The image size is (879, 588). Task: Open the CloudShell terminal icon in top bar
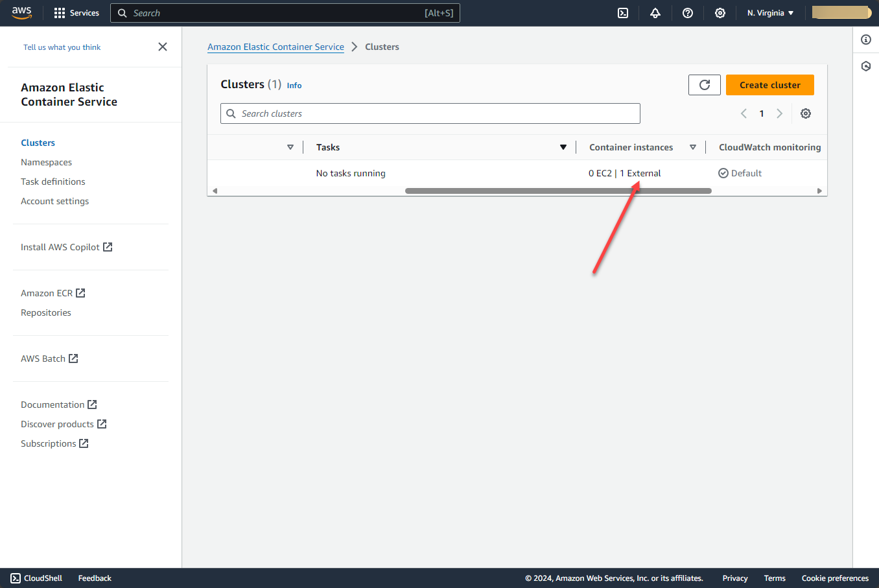[x=623, y=13]
